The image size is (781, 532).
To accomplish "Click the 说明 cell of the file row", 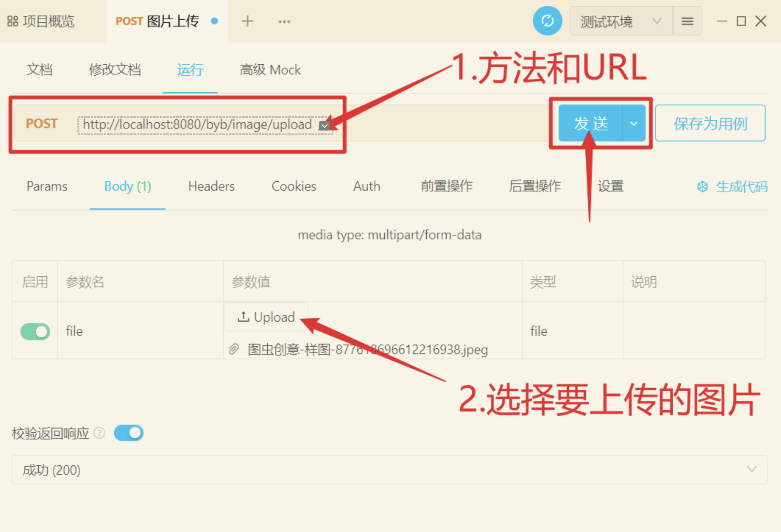I will coord(694,331).
